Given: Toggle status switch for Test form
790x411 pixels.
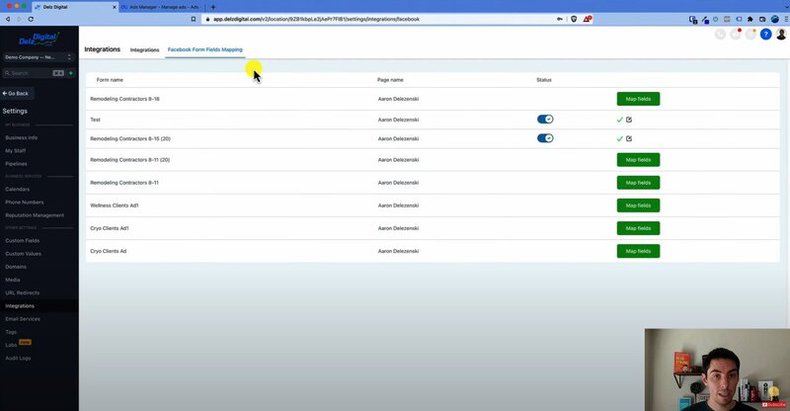Looking at the screenshot, I should [545, 119].
